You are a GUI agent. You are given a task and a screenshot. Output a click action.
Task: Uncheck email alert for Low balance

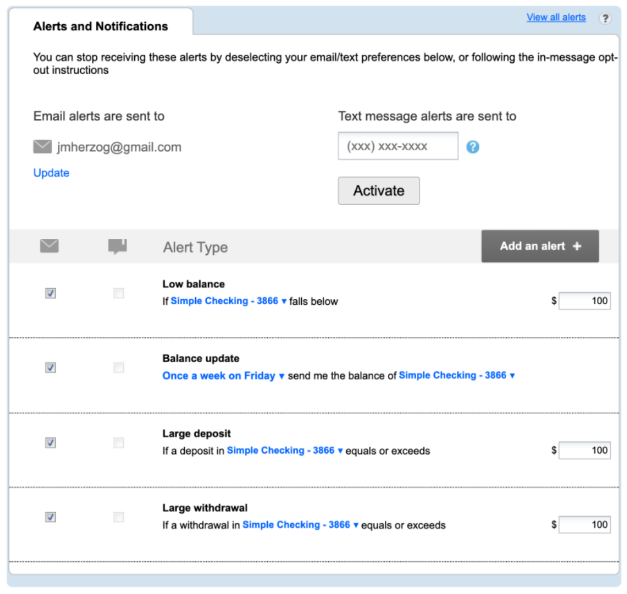tap(50, 293)
